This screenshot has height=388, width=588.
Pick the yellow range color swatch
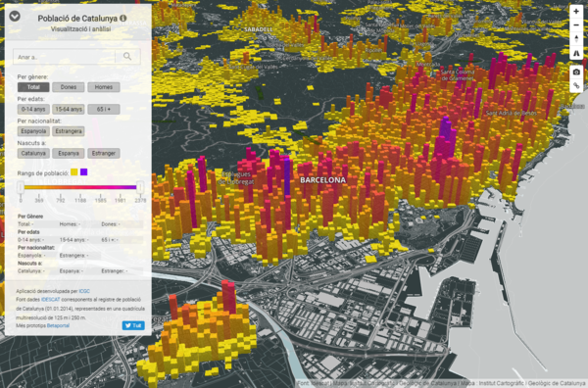(x=74, y=172)
